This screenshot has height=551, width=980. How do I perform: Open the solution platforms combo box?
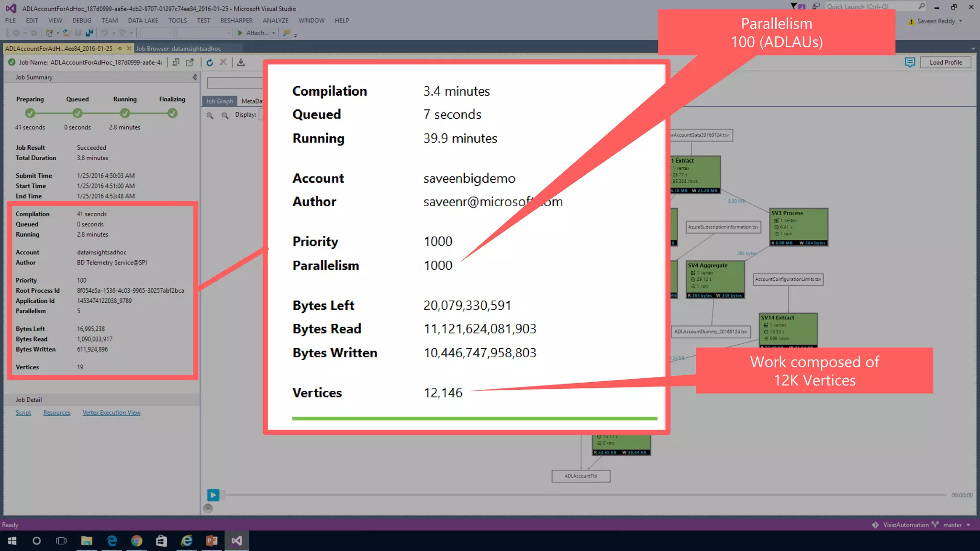pos(204,33)
